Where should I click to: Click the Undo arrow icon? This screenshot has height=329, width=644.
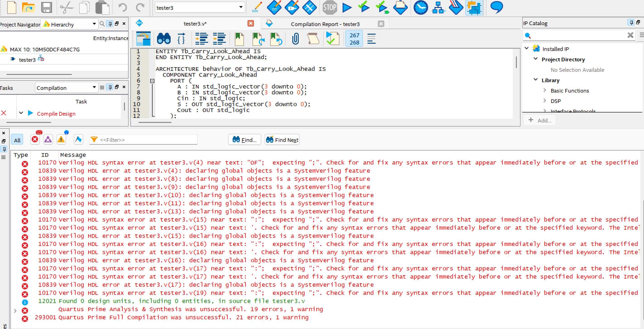122,7
